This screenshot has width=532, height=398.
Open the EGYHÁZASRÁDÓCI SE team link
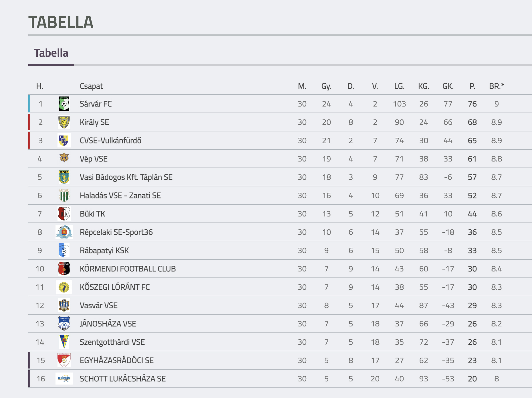(117, 360)
